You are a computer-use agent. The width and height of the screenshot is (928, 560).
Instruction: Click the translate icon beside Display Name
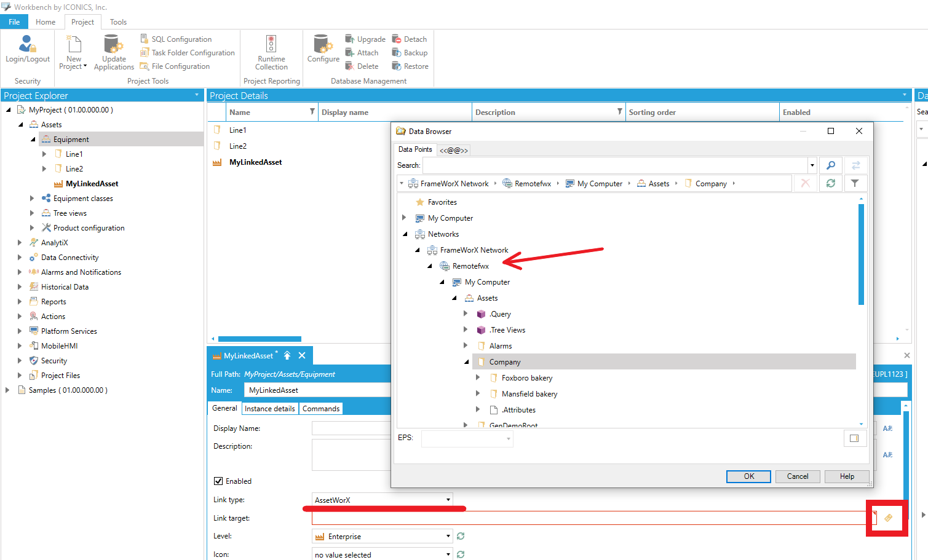pyautogui.click(x=887, y=428)
